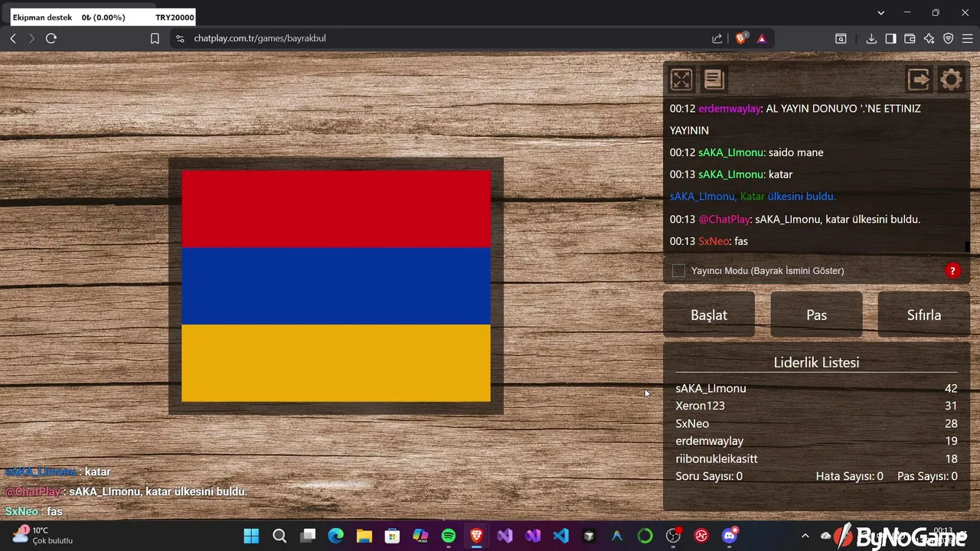Click the displayed flag image
This screenshot has height=551, width=980.
click(336, 285)
